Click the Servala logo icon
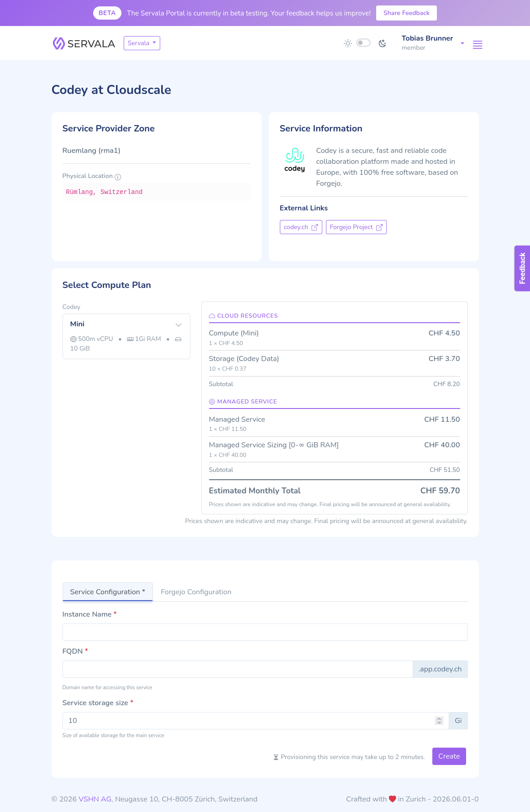 click(x=58, y=43)
